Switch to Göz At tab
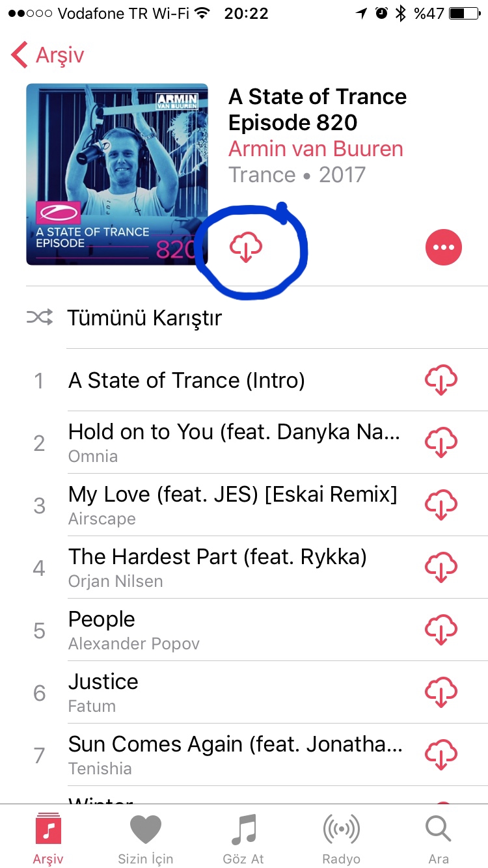488x868 pixels. 243,839
